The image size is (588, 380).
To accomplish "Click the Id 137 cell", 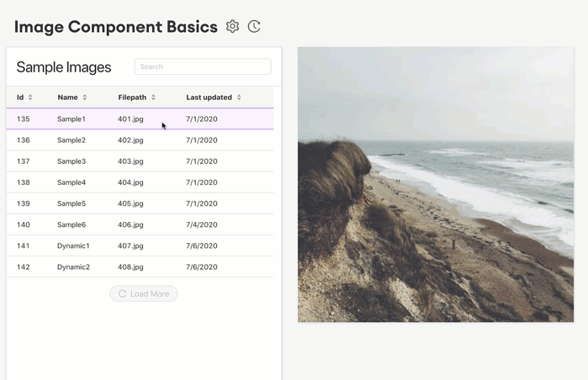I will point(24,161).
